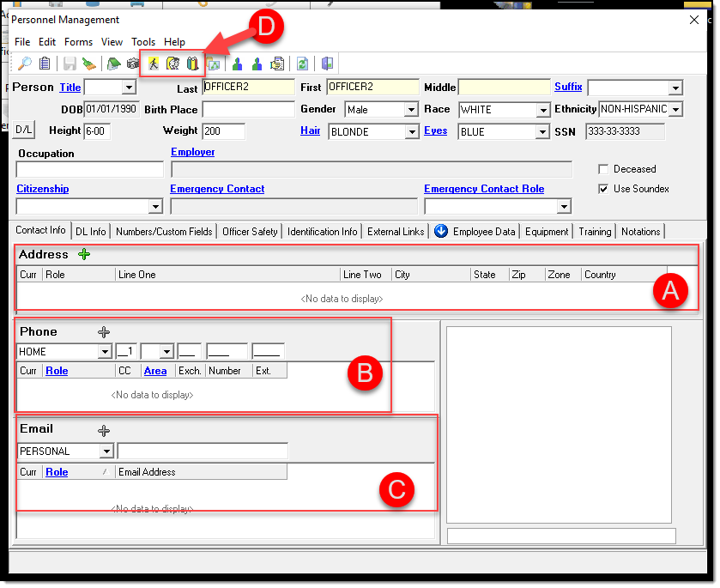Click the magnifying glass search icon
This screenshot has width=720, height=588.
pyautogui.click(x=25, y=64)
